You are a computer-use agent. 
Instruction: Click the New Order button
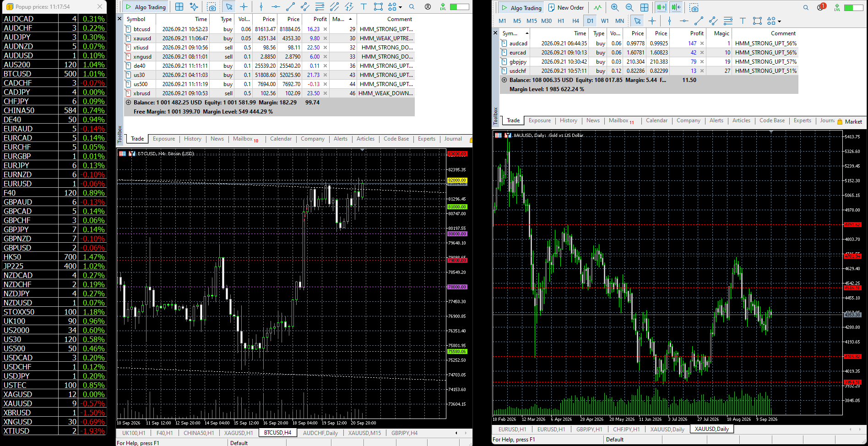pos(566,8)
